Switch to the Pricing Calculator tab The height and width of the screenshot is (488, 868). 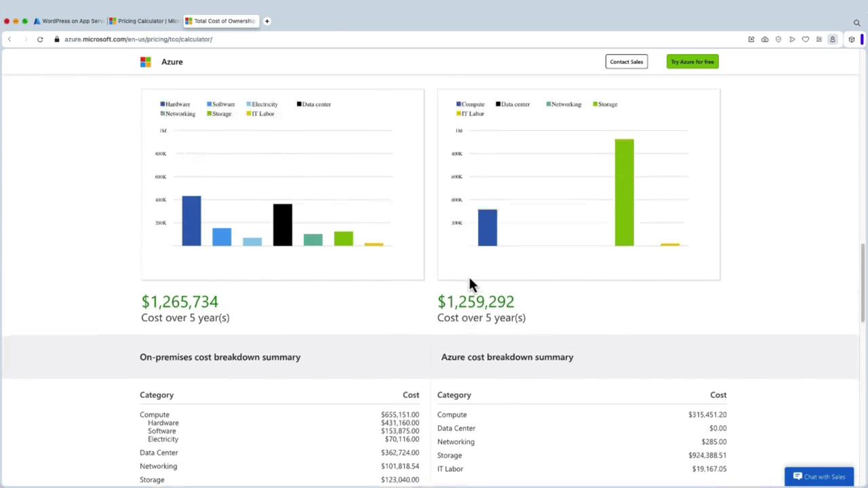coord(144,21)
